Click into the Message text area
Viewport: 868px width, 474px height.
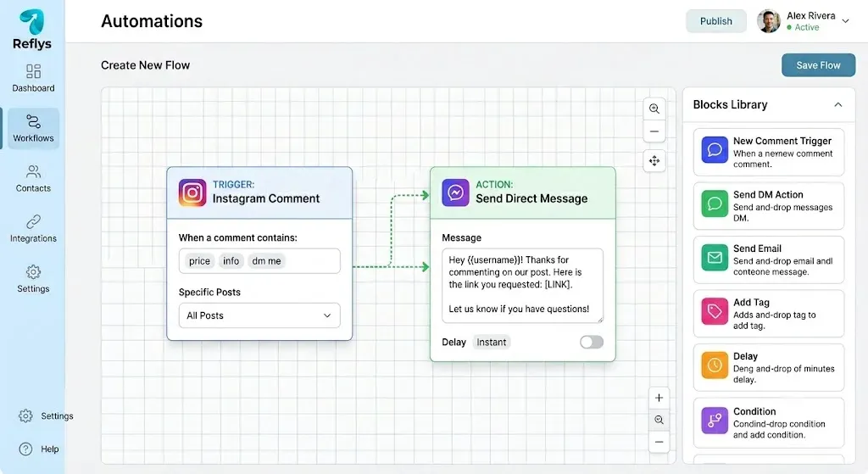(522, 286)
